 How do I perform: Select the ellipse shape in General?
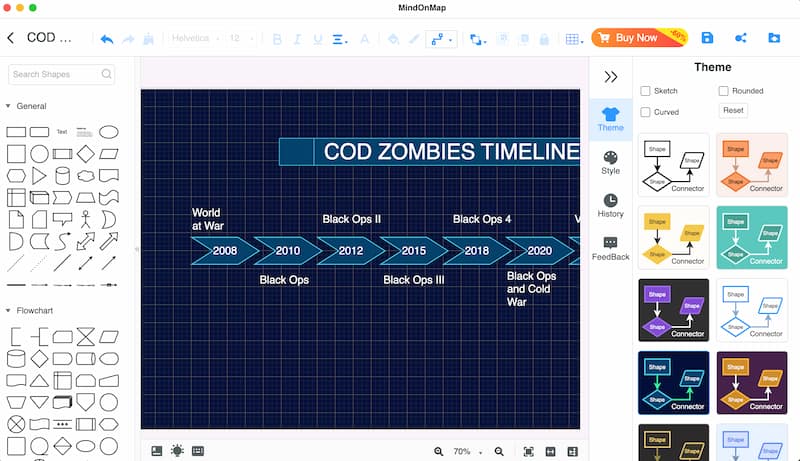point(109,132)
